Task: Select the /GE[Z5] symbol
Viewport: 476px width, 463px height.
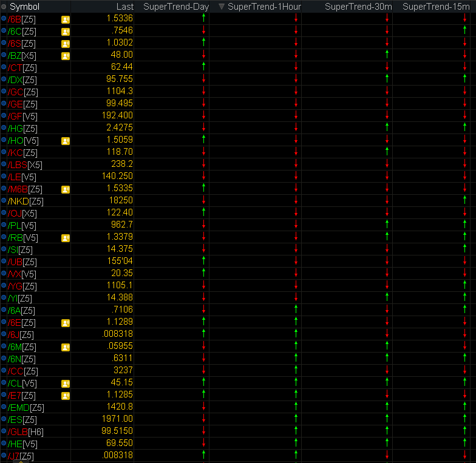Action: 22,104
